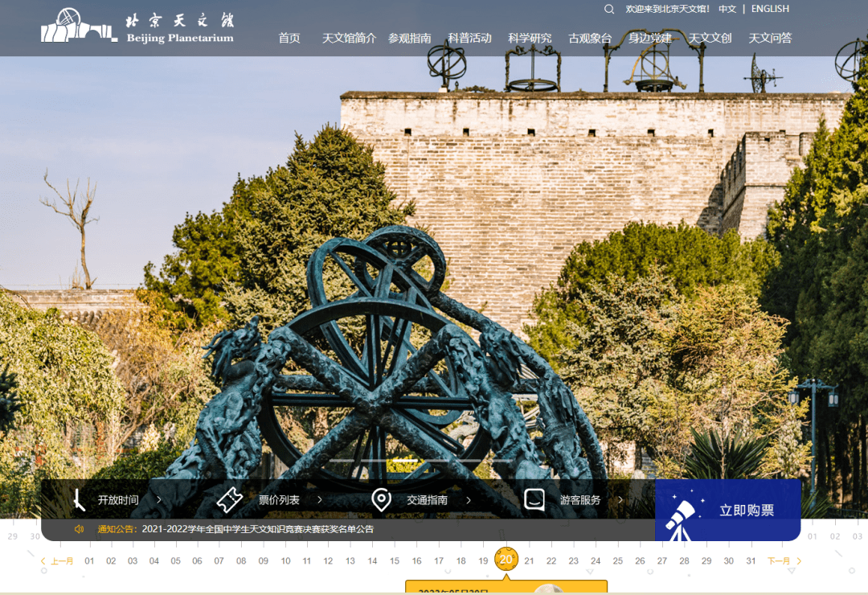Select date 31 on the calendar strip
The height and width of the screenshot is (595, 868).
click(x=751, y=560)
